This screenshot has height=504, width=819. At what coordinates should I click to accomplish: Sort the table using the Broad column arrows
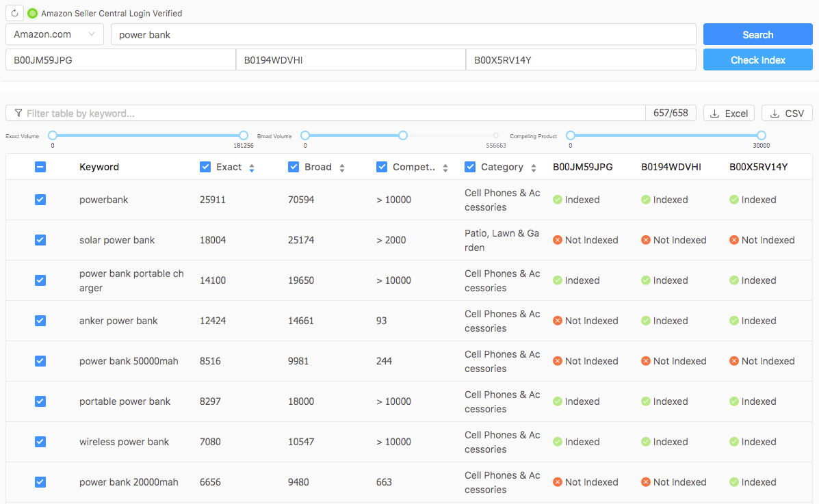pyautogui.click(x=341, y=166)
